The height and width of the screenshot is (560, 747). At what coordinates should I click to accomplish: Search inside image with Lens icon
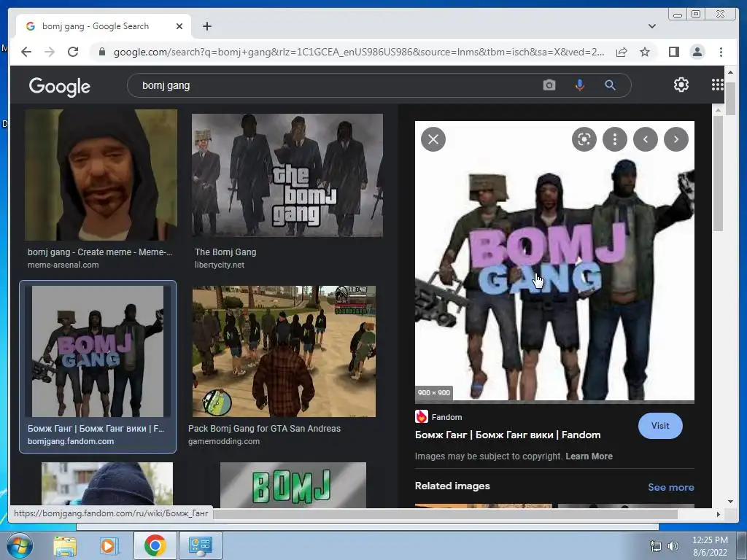584,139
